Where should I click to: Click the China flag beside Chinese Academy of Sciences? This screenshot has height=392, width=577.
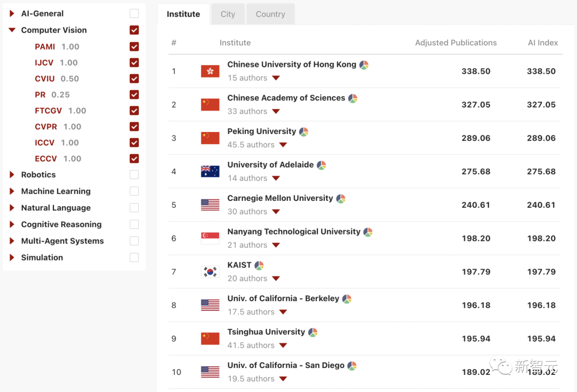click(x=209, y=104)
